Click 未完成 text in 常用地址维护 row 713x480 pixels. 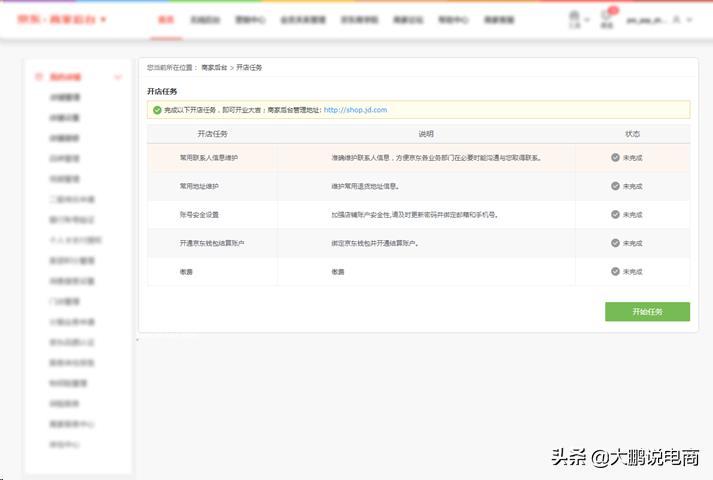coord(633,186)
